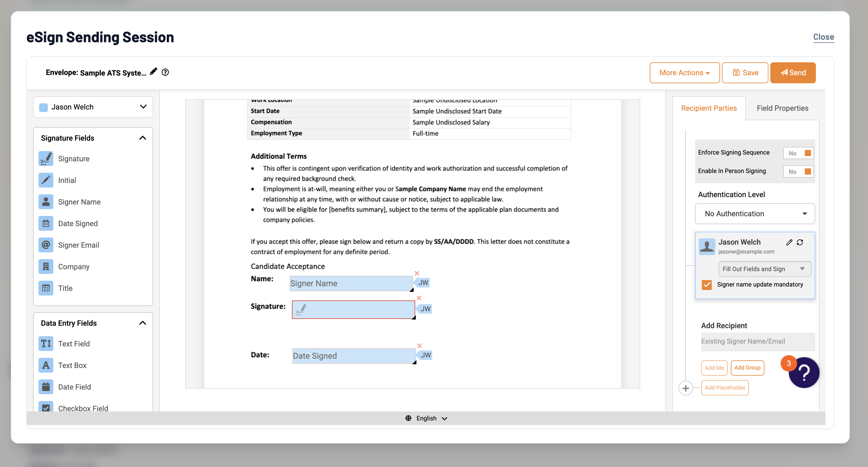The width and height of the screenshot is (868, 467).
Task: Select the Company field icon
Action: pos(46,267)
